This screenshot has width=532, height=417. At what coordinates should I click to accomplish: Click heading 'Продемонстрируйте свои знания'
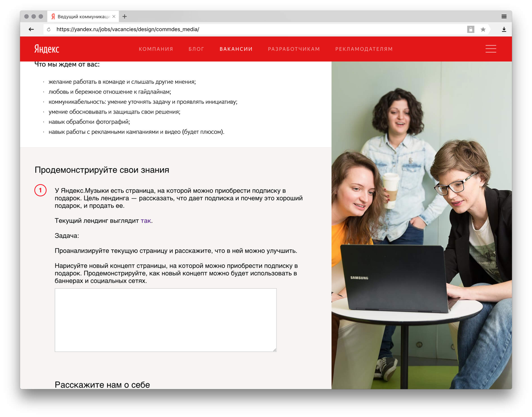click(x=102, y=170)
